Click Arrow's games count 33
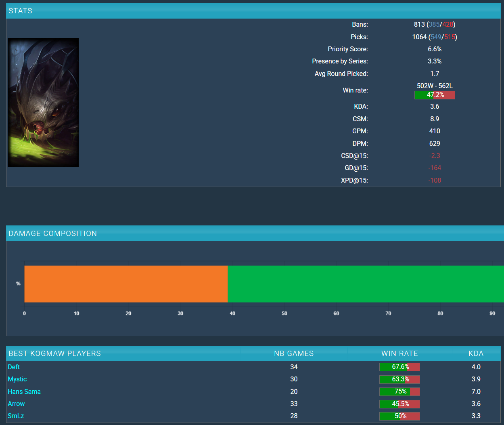The width and height of the screenshot is (504, 425). point(294,404)
